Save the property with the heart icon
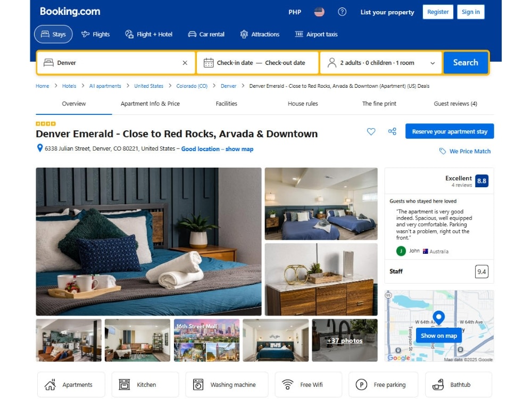Viewport: 532px width, 399px height. click(x=371, y=131)
